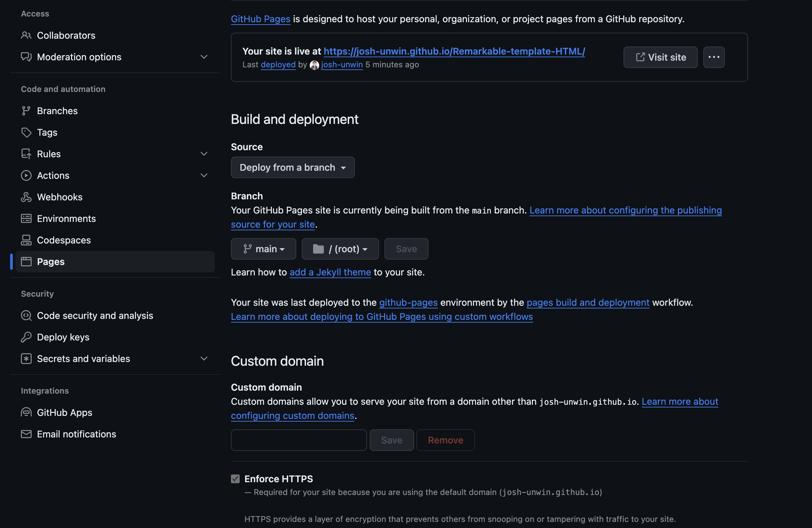Viewport: 812px width, 528px height.
Task: Expand the Actions submenu chevron
Action: pos(204,175)
